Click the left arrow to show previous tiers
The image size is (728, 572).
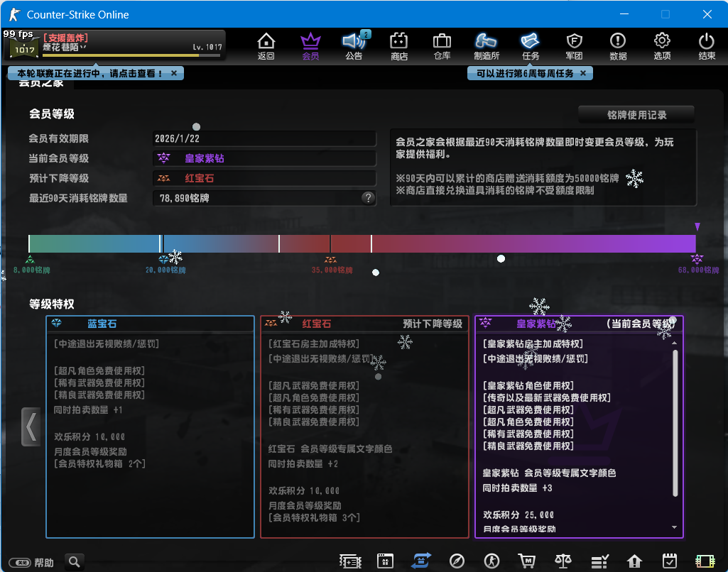tap(31, 427)
